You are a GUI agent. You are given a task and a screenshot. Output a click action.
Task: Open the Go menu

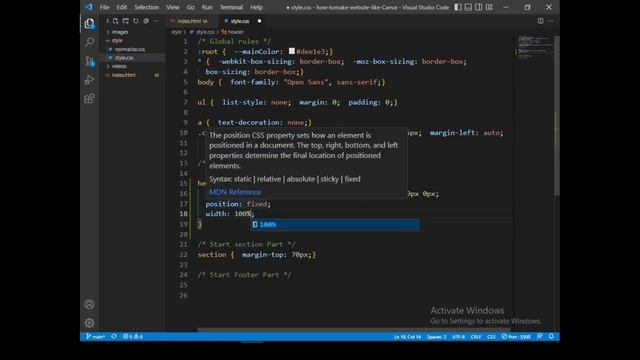point(191,7)
